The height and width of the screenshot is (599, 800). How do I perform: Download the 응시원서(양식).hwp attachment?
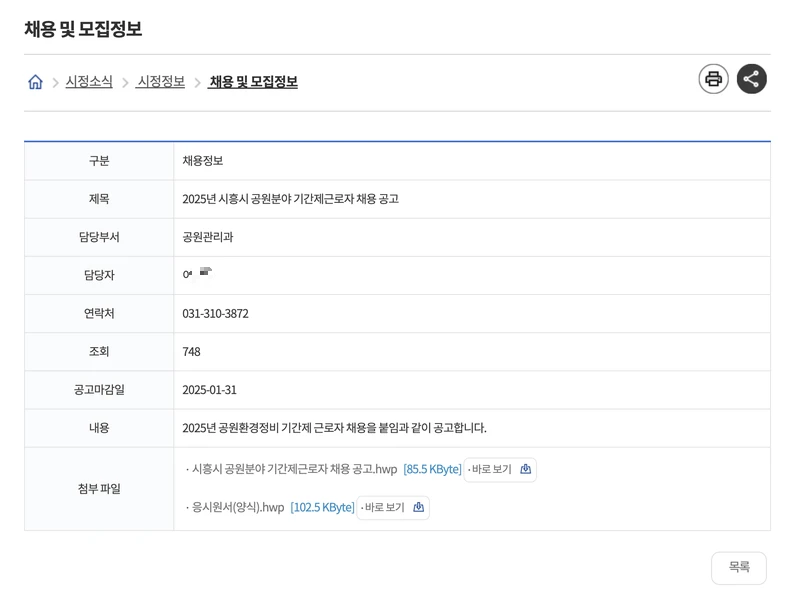[x=238, y=507]
